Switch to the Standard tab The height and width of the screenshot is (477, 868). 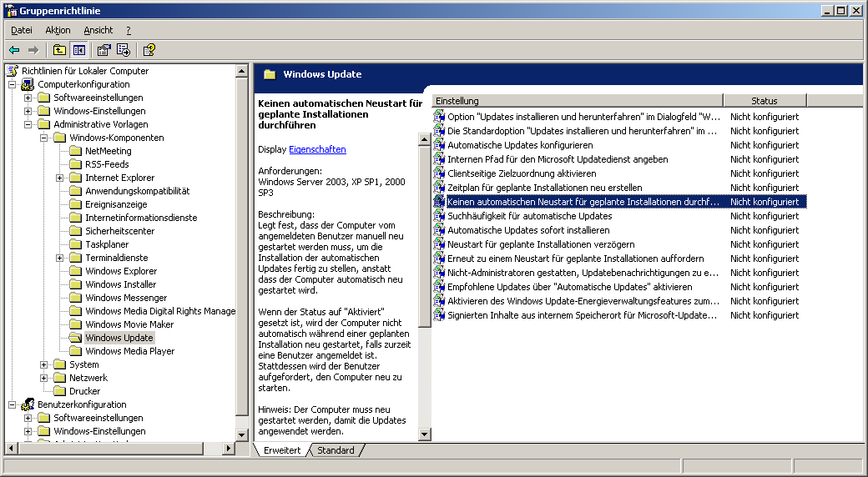tap(336, 450)
